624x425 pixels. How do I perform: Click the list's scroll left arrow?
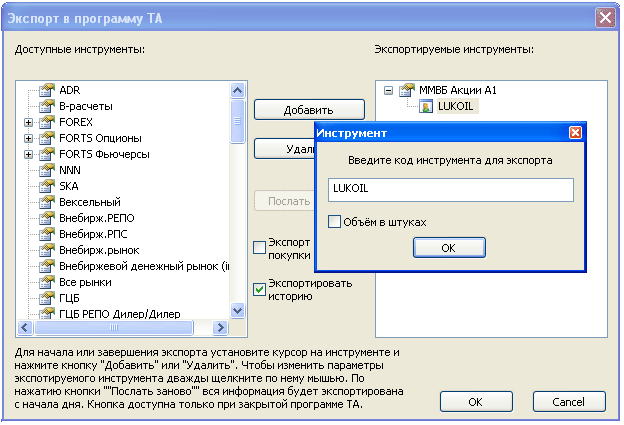click(x=25, y=328)
